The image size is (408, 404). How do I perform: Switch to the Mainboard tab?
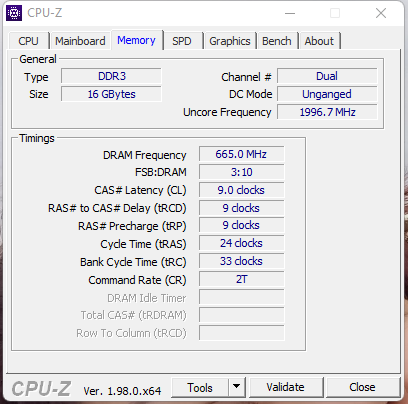click(x=80, y=41)
